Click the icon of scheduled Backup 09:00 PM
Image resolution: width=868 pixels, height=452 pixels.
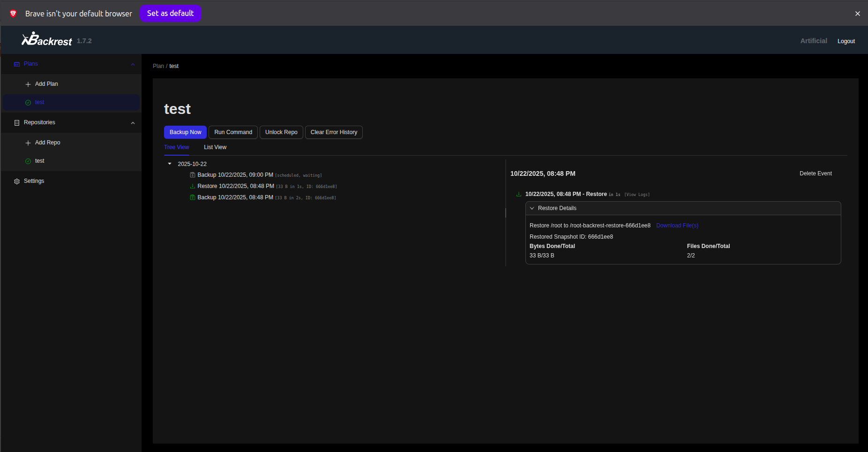[x=192, y=175]
